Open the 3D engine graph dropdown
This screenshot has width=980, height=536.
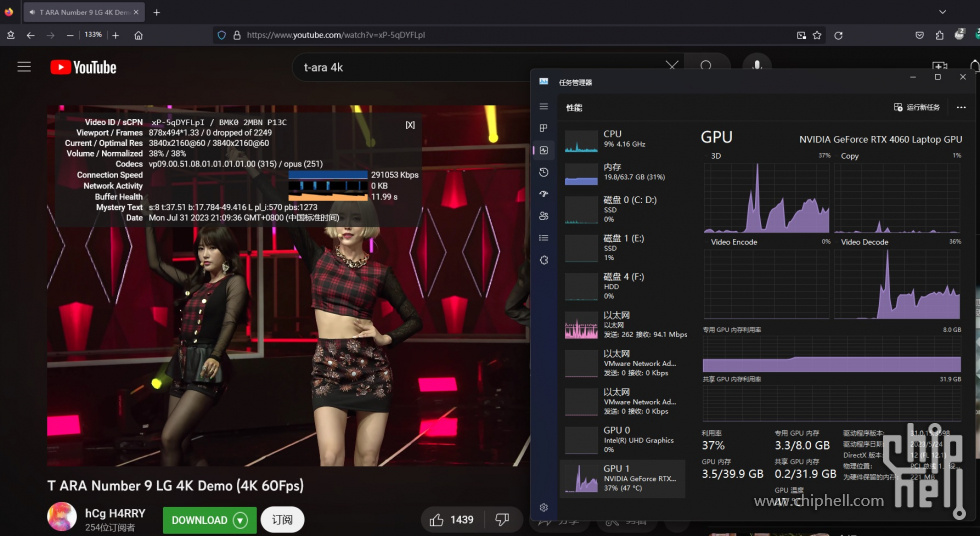[716, 156]
